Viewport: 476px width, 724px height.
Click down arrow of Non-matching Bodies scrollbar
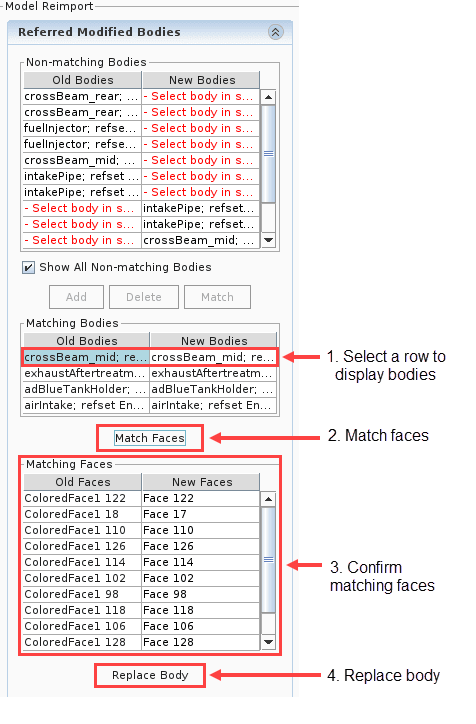268,240
